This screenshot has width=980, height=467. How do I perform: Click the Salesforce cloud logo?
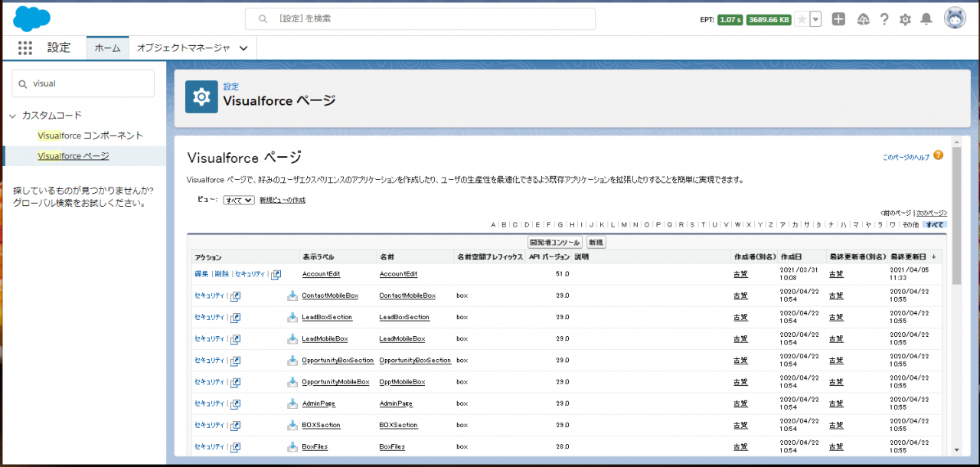[31, 18]
